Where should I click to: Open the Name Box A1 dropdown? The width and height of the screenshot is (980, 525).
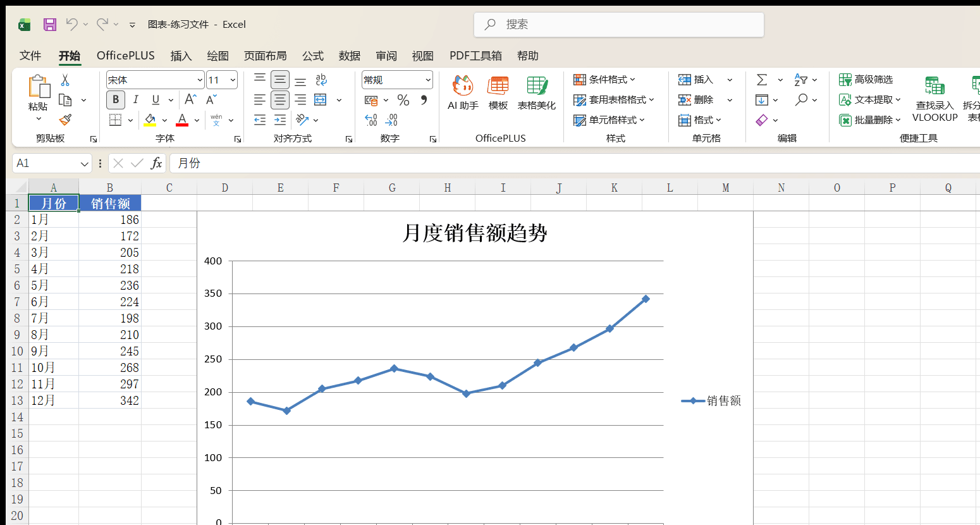(x=85, y=163)
